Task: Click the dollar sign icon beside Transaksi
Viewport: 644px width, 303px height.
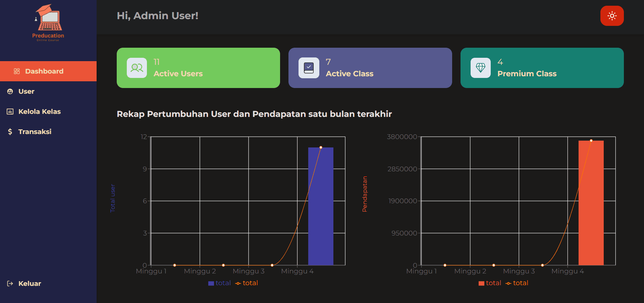Action: tap(10, 132)
